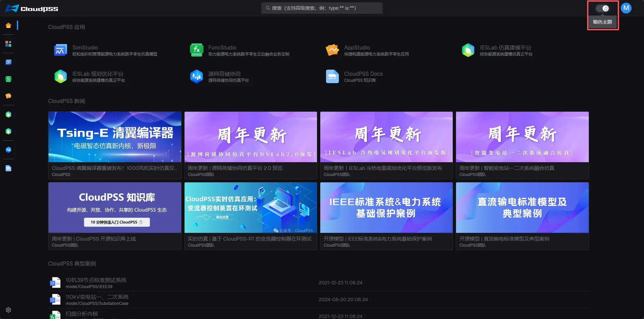The image size is (644, 319).
Task: Click fx file icon of 扫频分析内核
Action: pos(55,315)
